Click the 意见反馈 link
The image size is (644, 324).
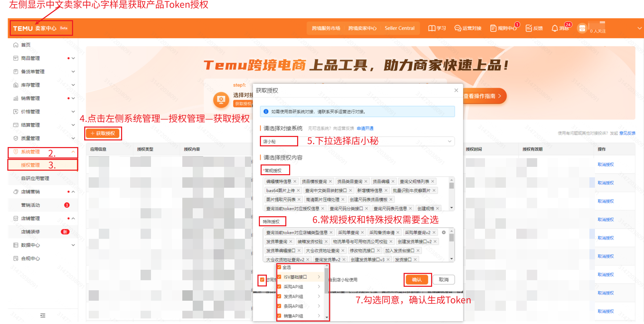[x=627, y=133]
